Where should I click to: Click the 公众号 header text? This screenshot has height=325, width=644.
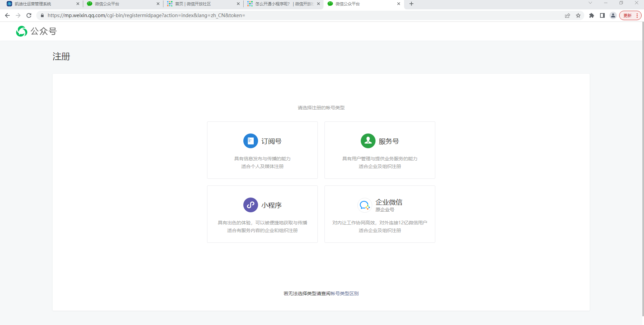[44, 31]
